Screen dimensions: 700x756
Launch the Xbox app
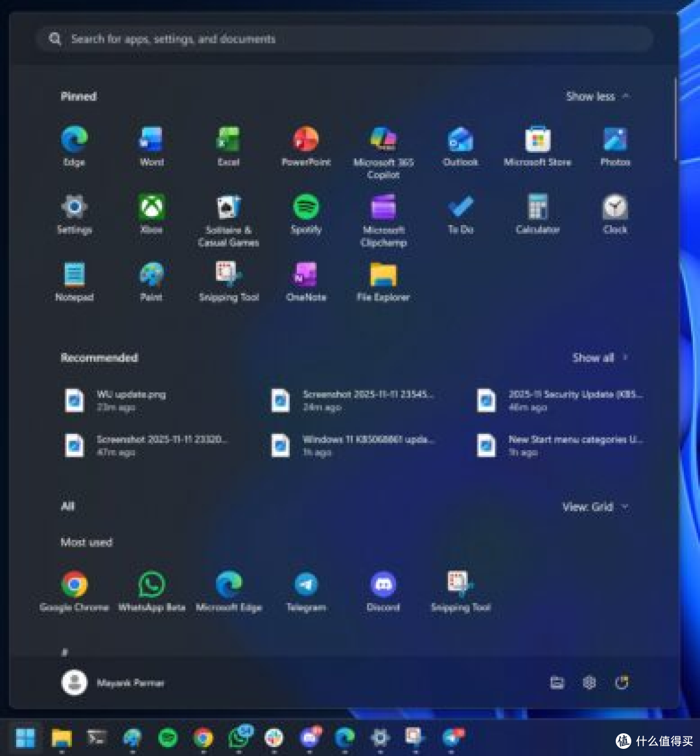152,213
